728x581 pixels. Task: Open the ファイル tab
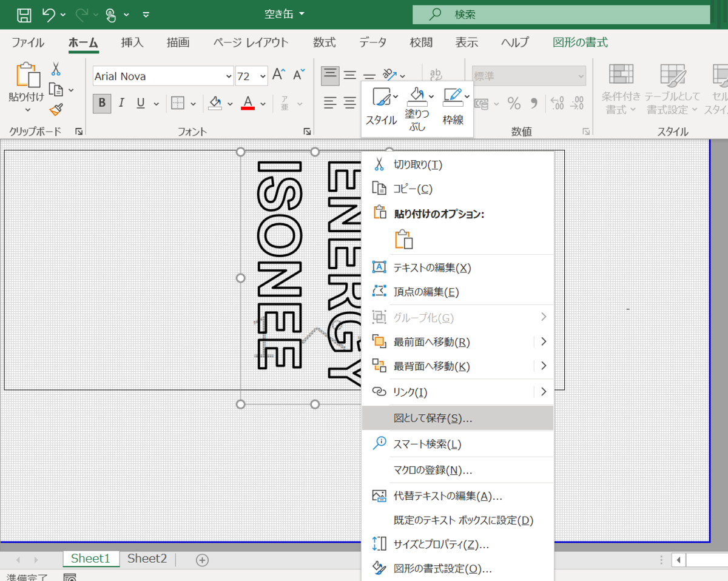click(28, 42)
